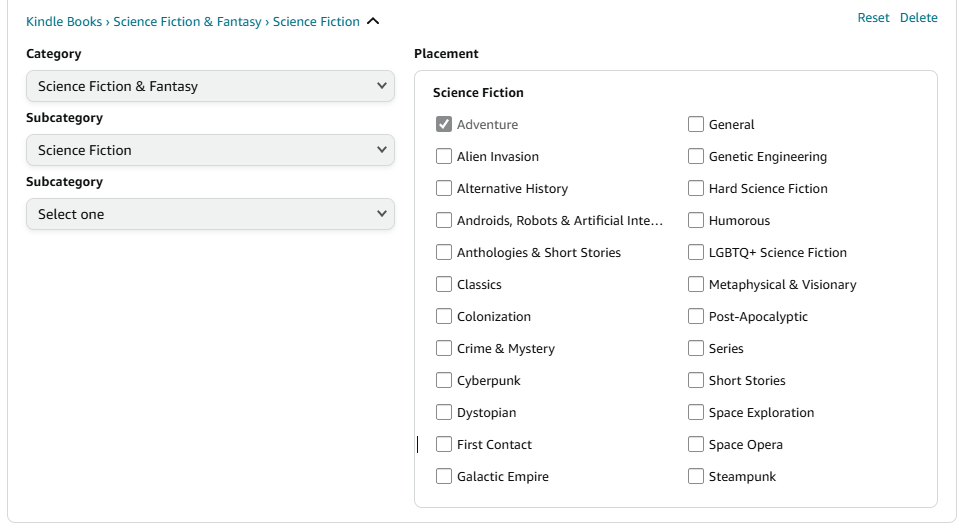
Task: Tick the Genetic Engineering checkbox
Action: tap(696, 157)
